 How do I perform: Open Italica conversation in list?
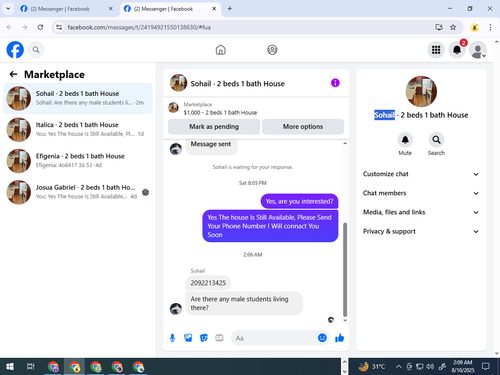point(78,129)
